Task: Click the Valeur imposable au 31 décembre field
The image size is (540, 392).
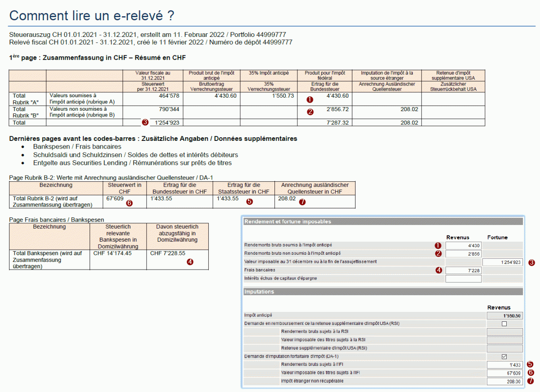Action: 502,262
